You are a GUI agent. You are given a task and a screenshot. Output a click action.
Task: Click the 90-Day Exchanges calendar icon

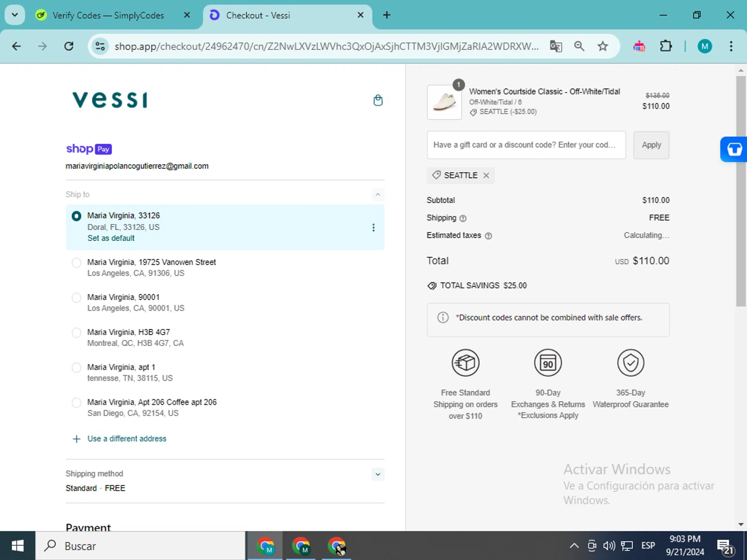point(548,363)
